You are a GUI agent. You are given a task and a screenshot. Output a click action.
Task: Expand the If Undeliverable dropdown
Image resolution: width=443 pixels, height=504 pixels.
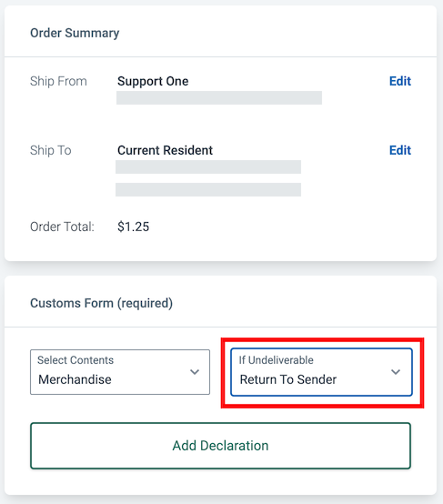pyautogui.click(x=321, y=372)
